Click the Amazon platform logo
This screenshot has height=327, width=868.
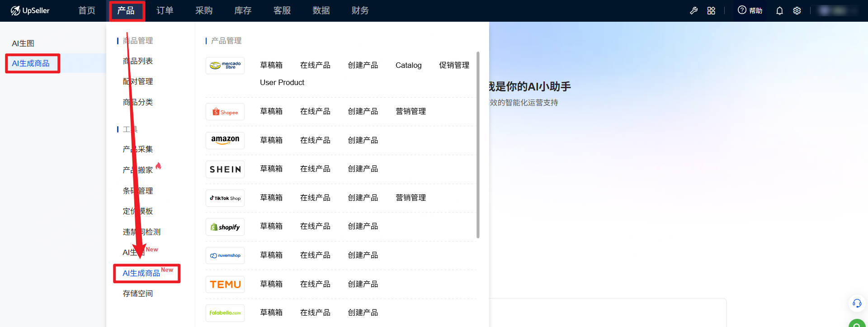pyautogui.click(x=225, y=140)
